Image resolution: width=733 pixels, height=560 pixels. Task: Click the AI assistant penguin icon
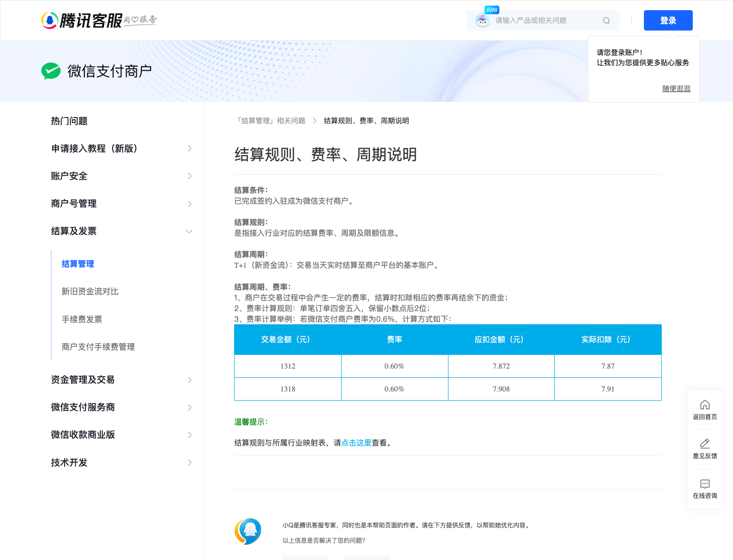(x=482, y=20)
